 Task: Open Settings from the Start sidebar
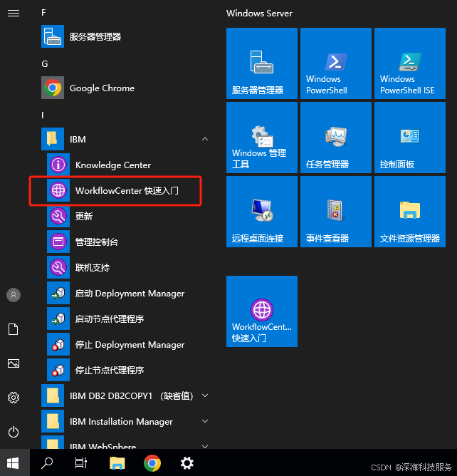[x=14, y=398]
